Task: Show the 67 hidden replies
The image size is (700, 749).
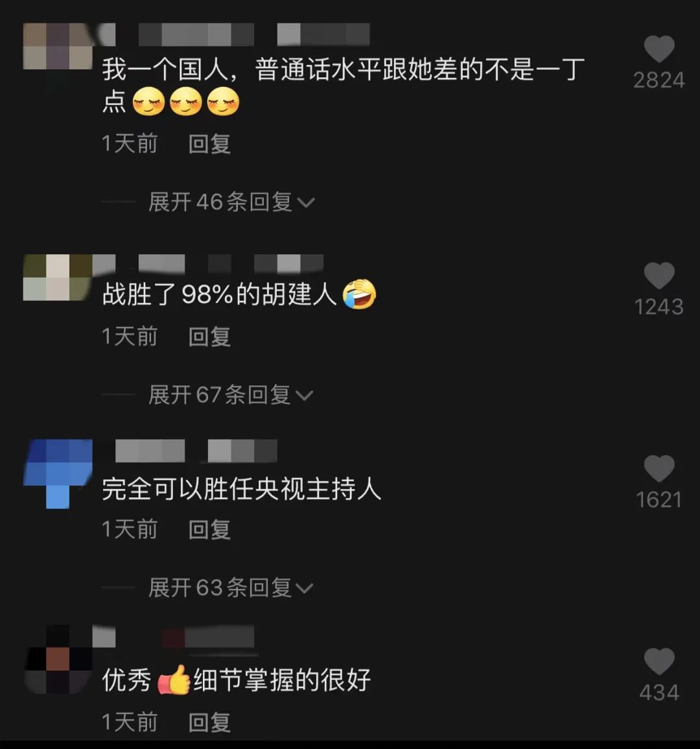Action: pyautogui.click(x=231, y=395)
